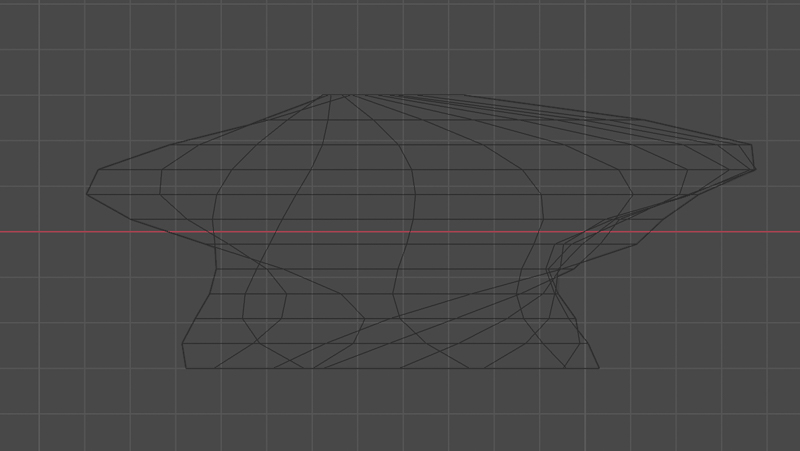Select the bottom edge of the wireframe base
The image size is (800, 451).
[x=390, y=368]
